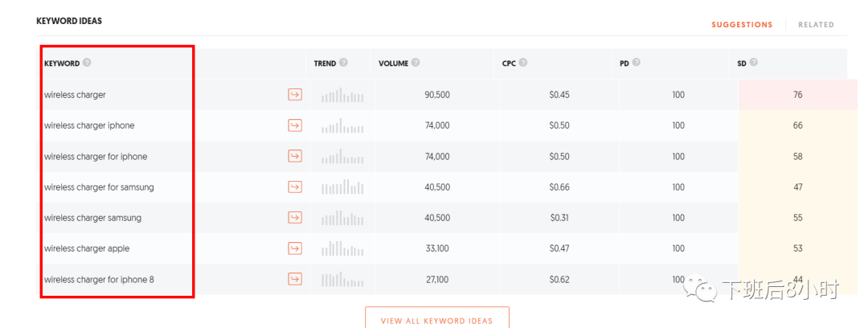Select the 'wireless charger apple' keyword text
The width and height of the screenshot is (868, 328).
(87, 248)
